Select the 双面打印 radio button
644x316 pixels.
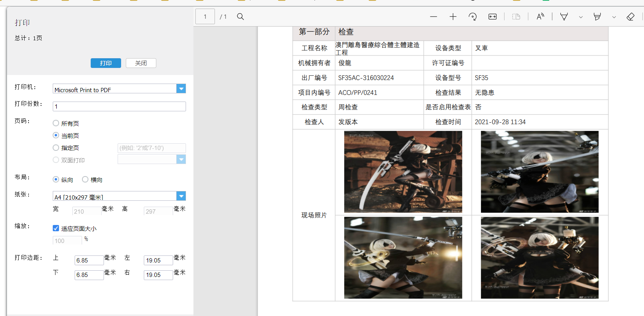[56, 160]
